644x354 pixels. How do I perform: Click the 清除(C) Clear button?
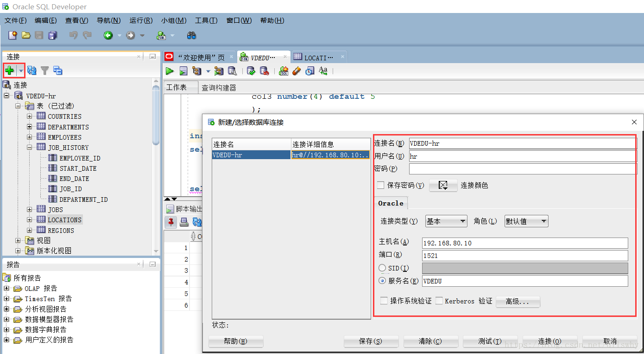tap(430, 341)
